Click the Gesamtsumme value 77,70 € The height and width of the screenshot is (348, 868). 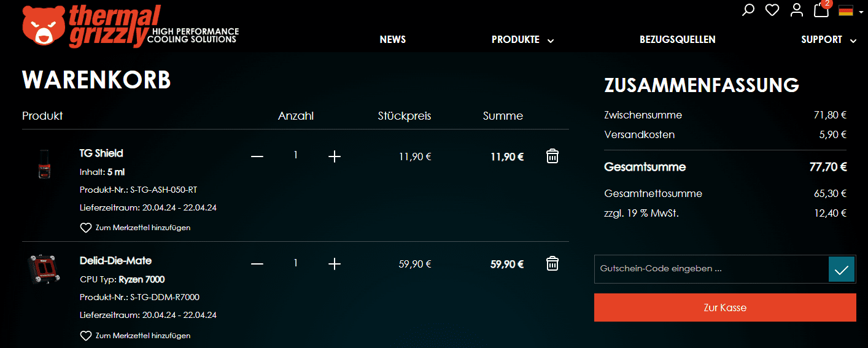click(828, 167)
